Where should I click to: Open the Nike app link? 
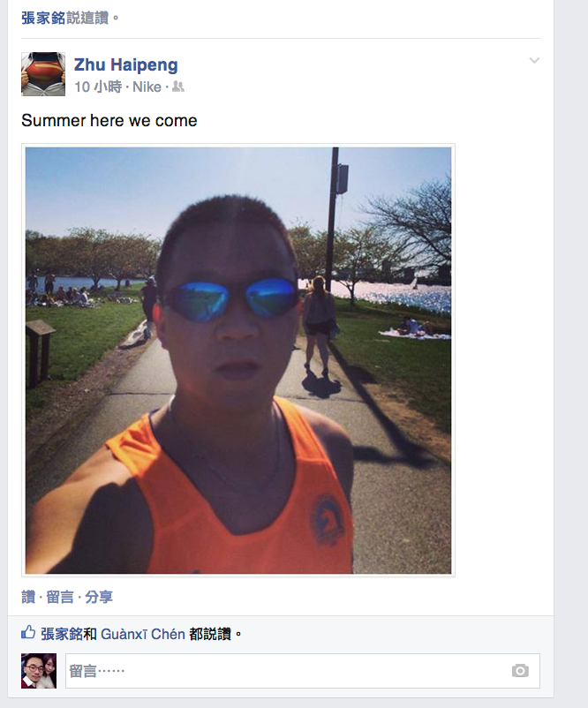(147, 87)
